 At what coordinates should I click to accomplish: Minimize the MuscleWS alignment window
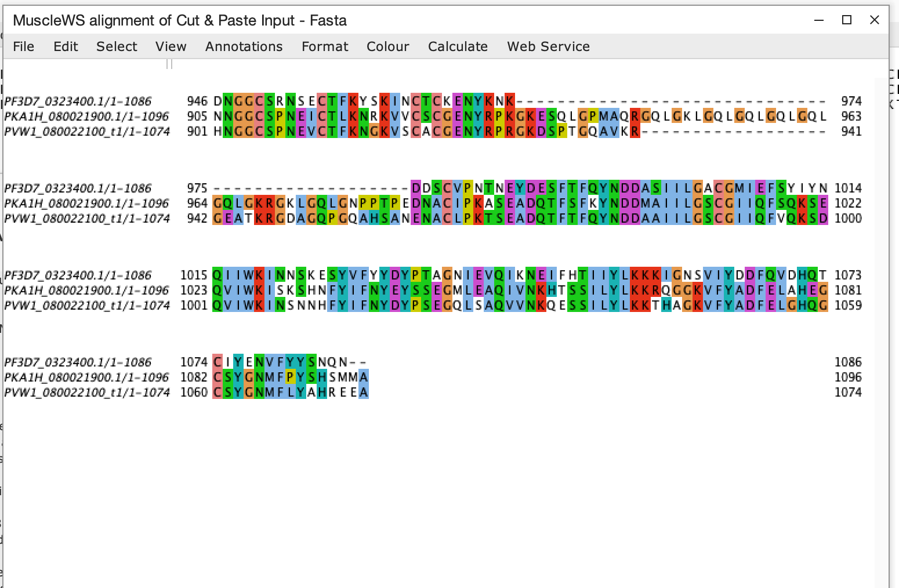819,20
